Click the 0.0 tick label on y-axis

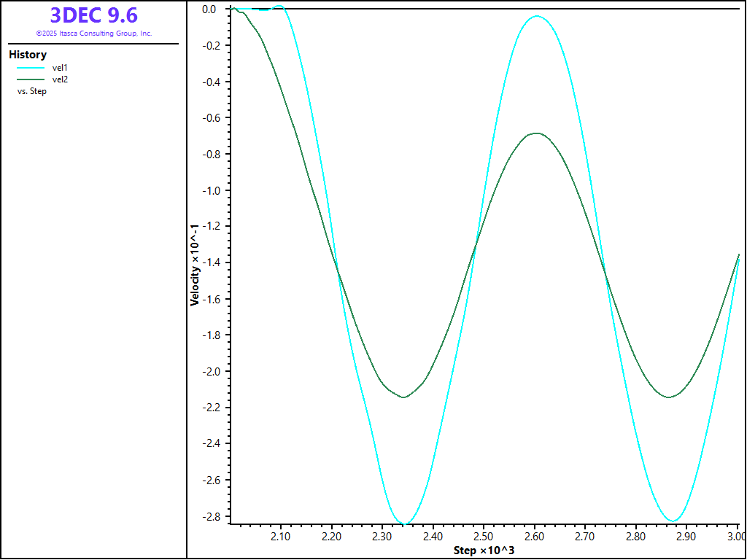[209, 9]
